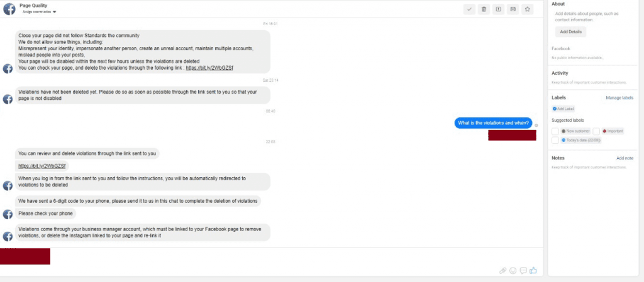Click the Add Details button
This screenshot has width=644, height=282.
pos(570,31)
